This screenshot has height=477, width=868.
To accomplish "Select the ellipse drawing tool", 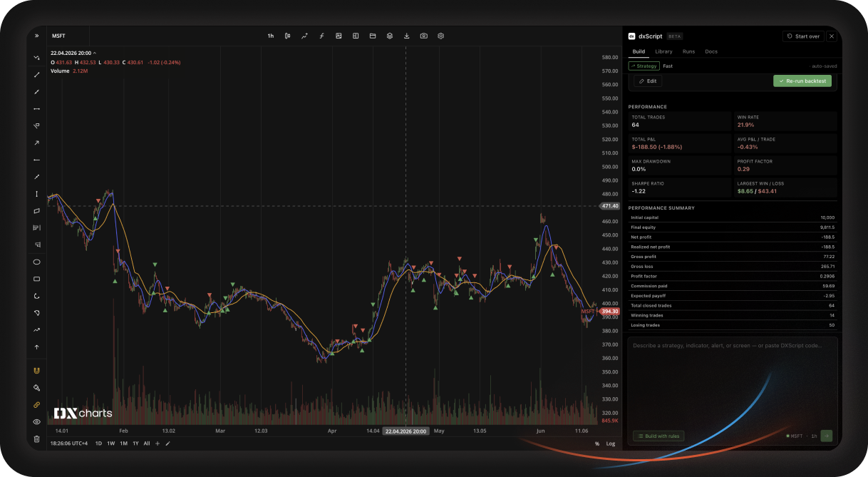I will click(36, 262).
